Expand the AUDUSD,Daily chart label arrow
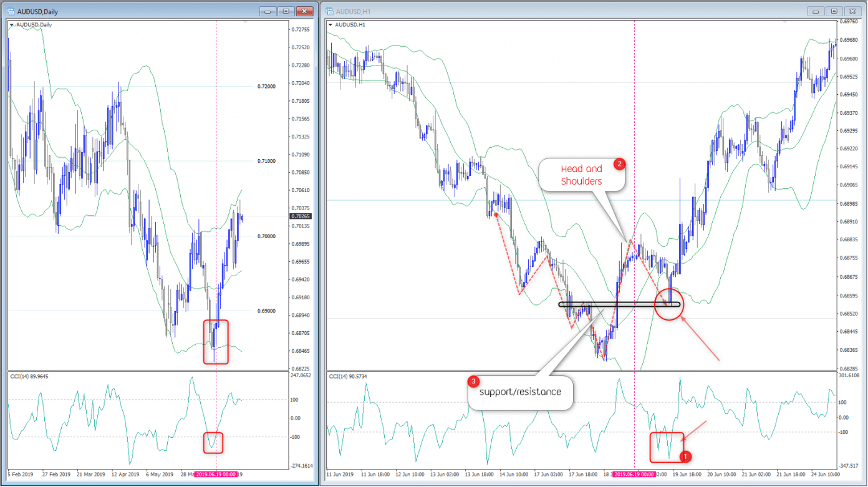Image resolution: width=868 pixels, height=487 pixels. tap(11, 25)
